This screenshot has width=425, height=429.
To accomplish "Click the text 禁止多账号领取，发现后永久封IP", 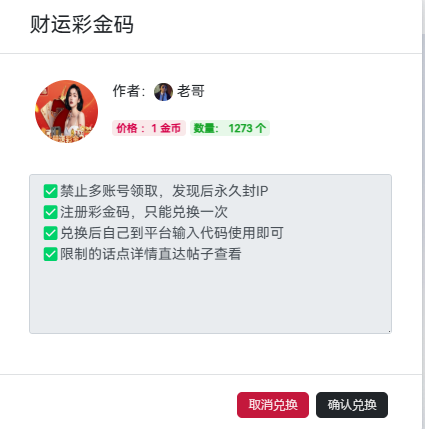I will [x=164, y=191].
